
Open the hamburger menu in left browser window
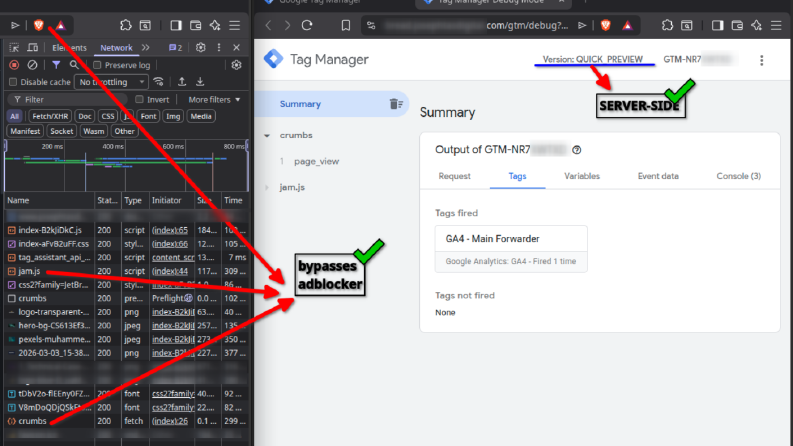(235, 25)
